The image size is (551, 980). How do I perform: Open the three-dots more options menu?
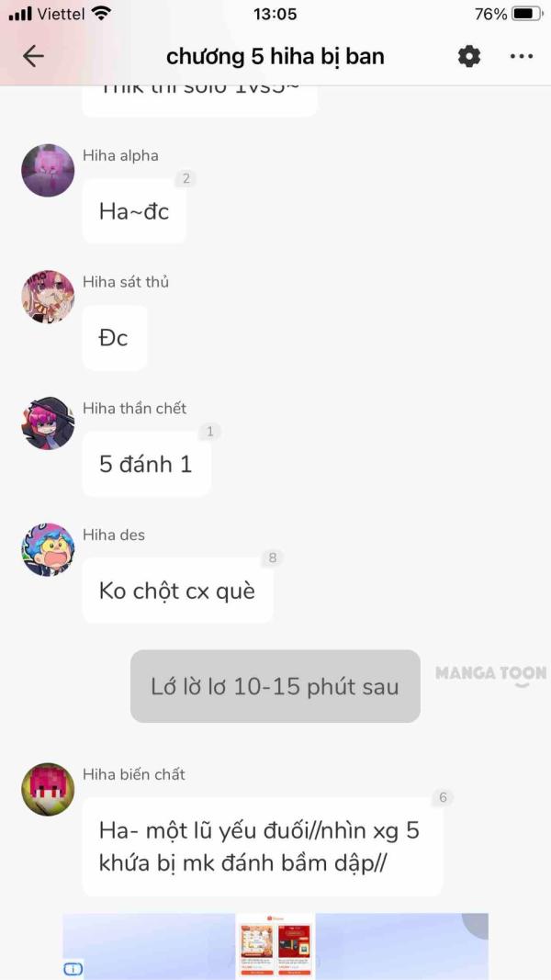coord(521,56)
